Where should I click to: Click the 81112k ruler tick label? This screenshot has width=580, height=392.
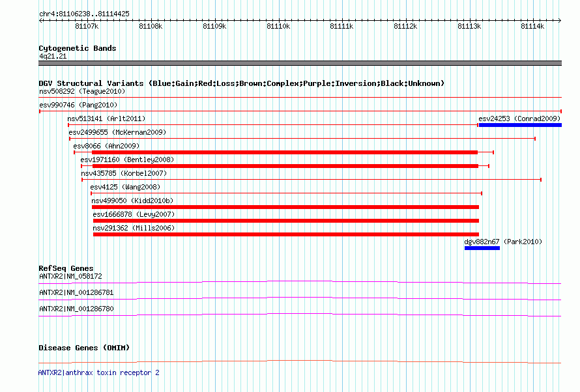pyautogui.click(x=406, y=26)
